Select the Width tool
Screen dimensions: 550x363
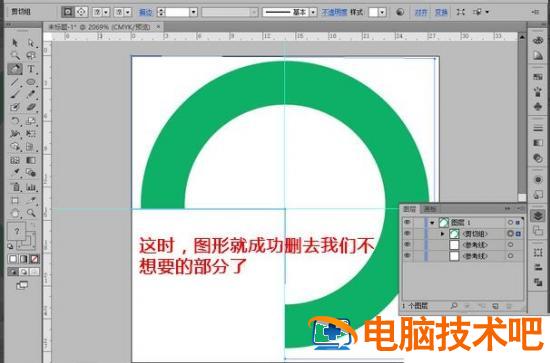(15, 134)
